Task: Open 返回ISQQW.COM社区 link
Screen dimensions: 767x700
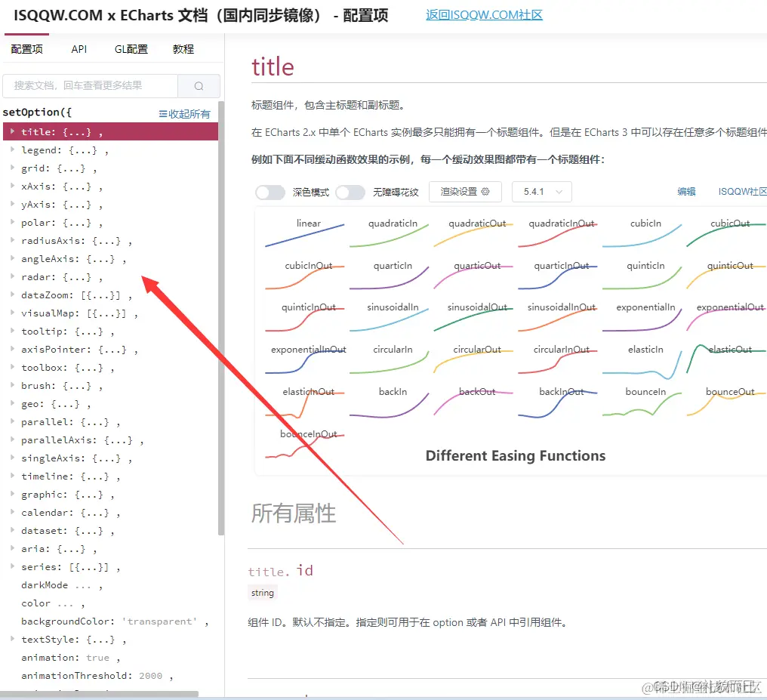Action: [483, 14]
